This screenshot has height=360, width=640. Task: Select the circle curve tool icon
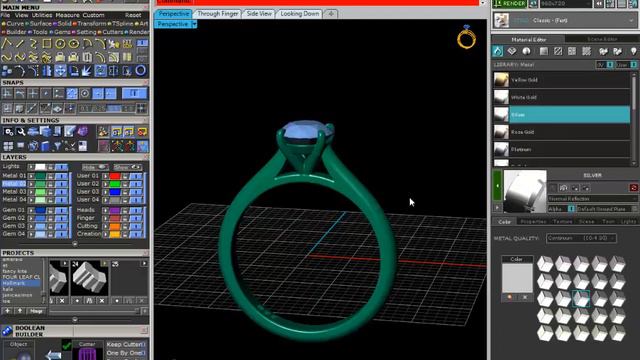pyautogui.click(x=60, y=43)
